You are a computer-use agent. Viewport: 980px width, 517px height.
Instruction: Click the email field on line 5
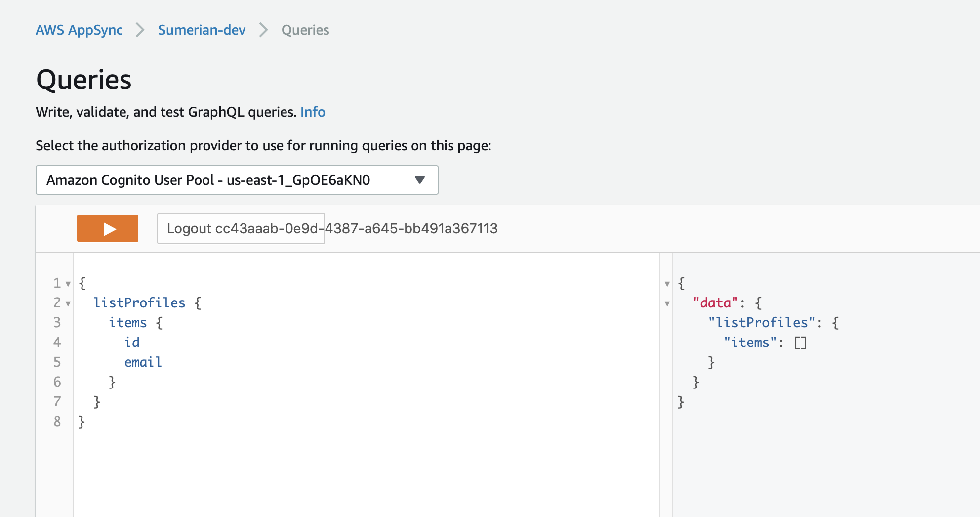tap(143, 362)
